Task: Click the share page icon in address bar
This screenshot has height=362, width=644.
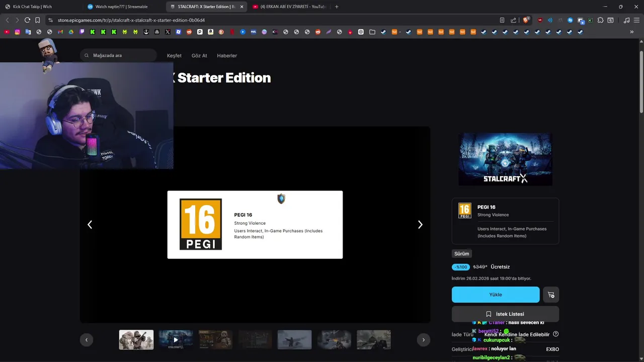Action: [513, 20]
